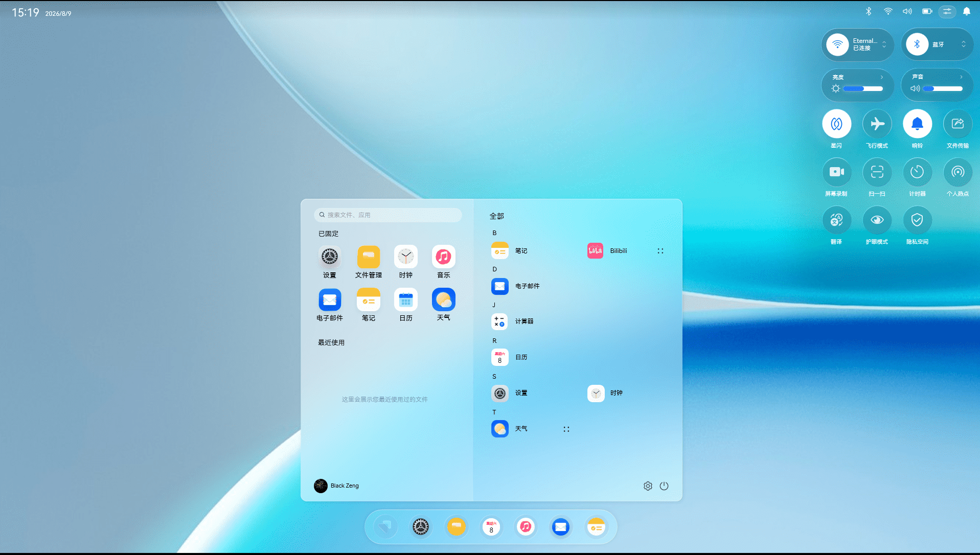Open pinned Weather (天气) app

(x=444, y=300)
